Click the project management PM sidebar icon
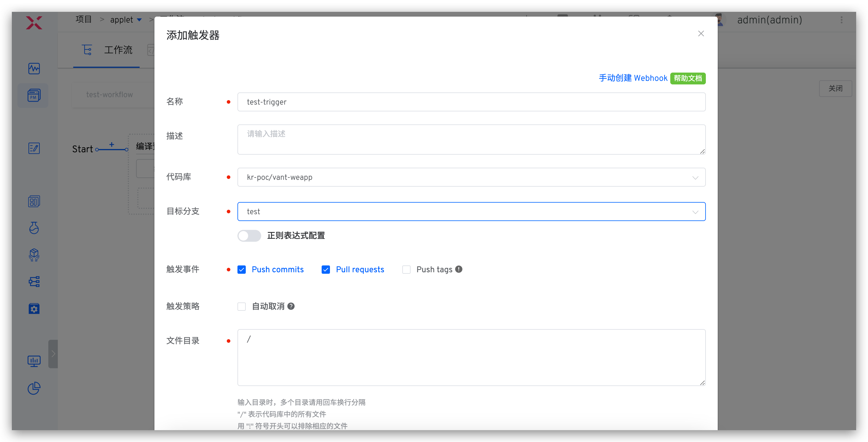 coord(34,95)
